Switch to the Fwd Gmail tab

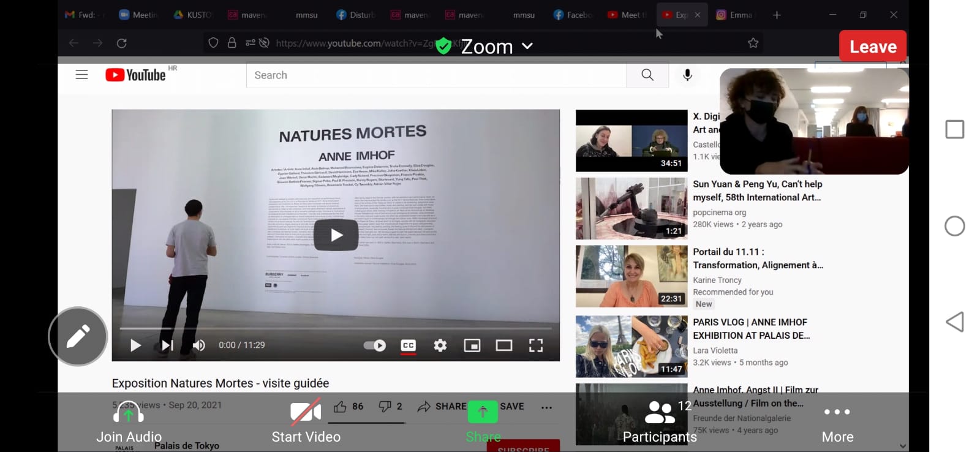(x=83, y=15)
